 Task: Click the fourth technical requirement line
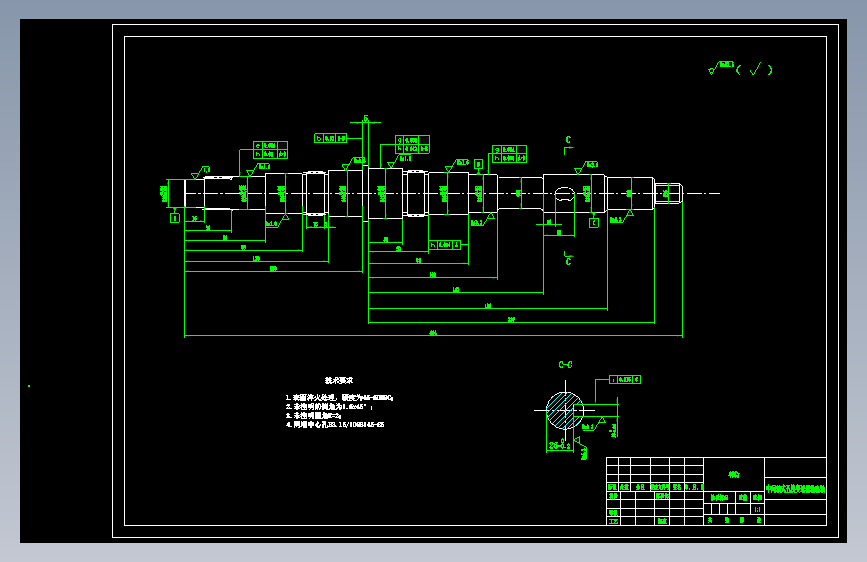tap(335, 425)
